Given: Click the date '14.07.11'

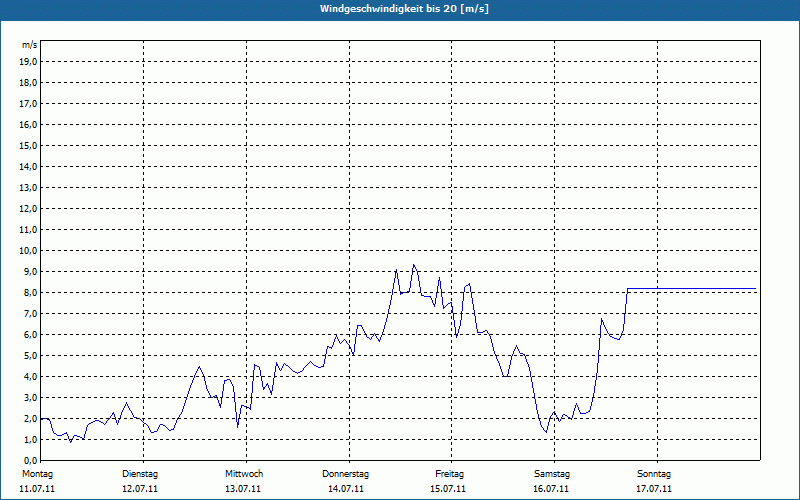Looking at the screenshot, I should [x=346, y=489].
